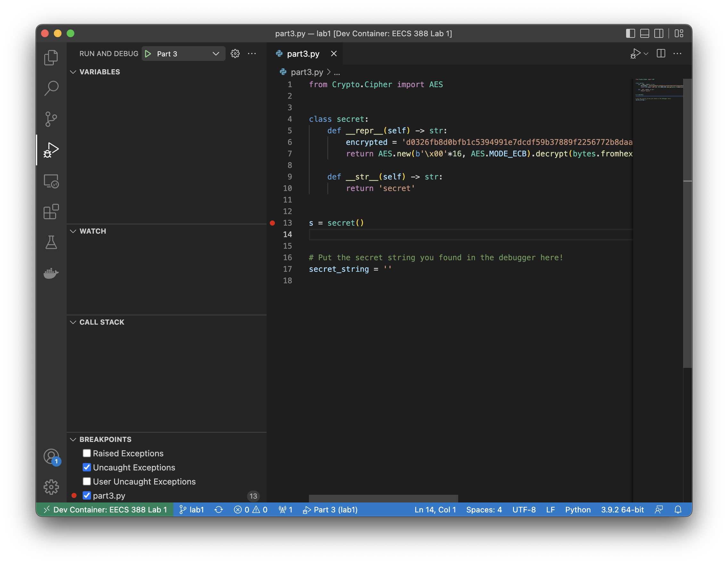Click the forwarded ports indicator
Screen dimensions: 728x564
286,510
